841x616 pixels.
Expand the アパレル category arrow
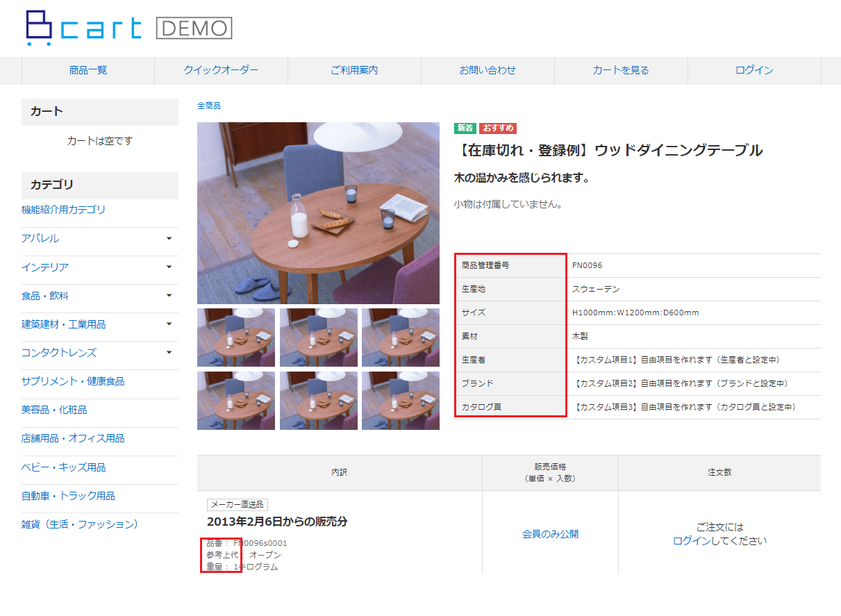(169, 238)
